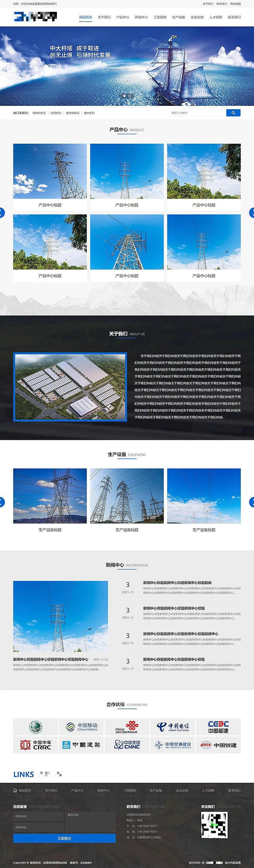Open the China Unicom partner logo
This screenshot has width=254, height=868.
[x=127, y=727]
